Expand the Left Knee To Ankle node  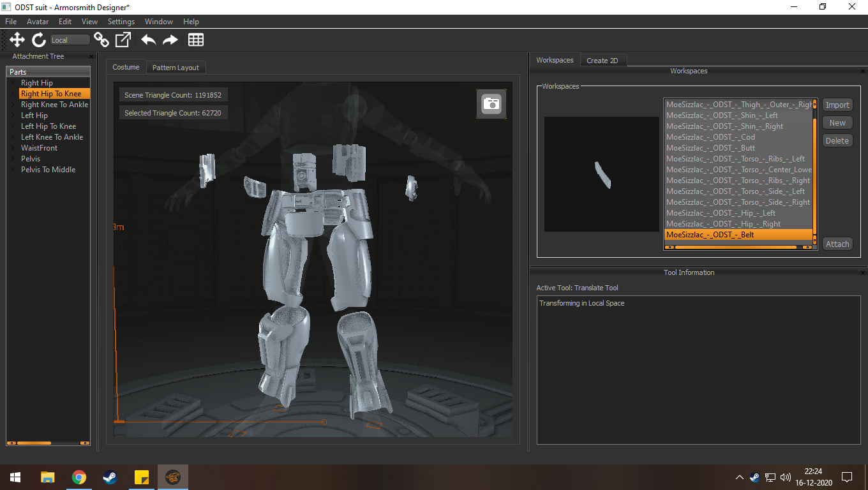13,137
